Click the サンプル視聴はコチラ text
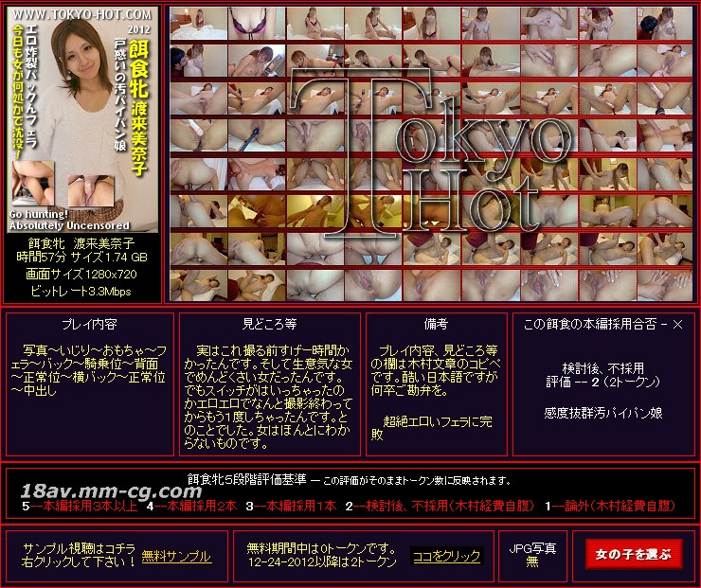 [x=79, y=548]
